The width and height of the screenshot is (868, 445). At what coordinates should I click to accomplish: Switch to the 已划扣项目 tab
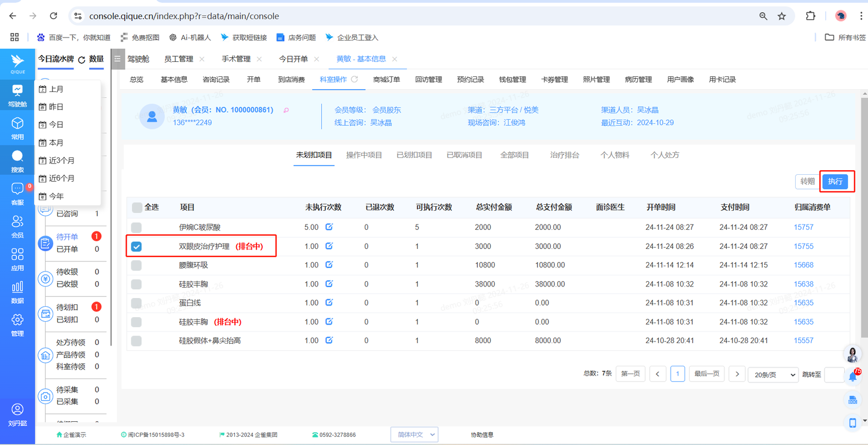[414, 155]
